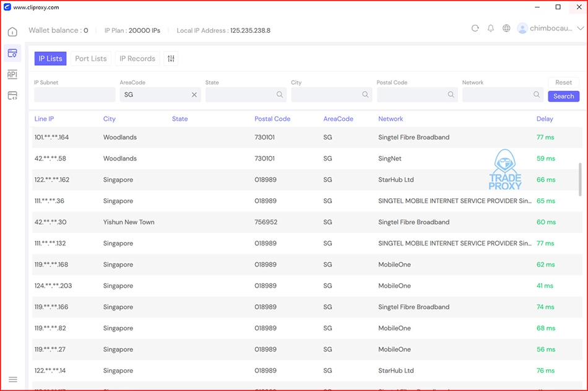Click the Wallet balance text
This screenshot has width=588, height=391.
pyautogui.click(x=58, y=30)
